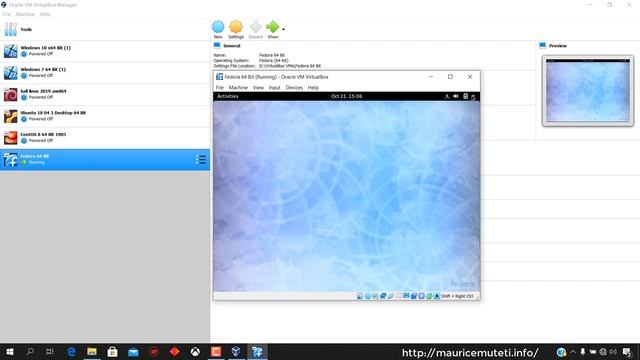The image size is (640, 360).
Task: Select the Kali Linux 2019 amd64 VM
Action: tap(105, 94)
